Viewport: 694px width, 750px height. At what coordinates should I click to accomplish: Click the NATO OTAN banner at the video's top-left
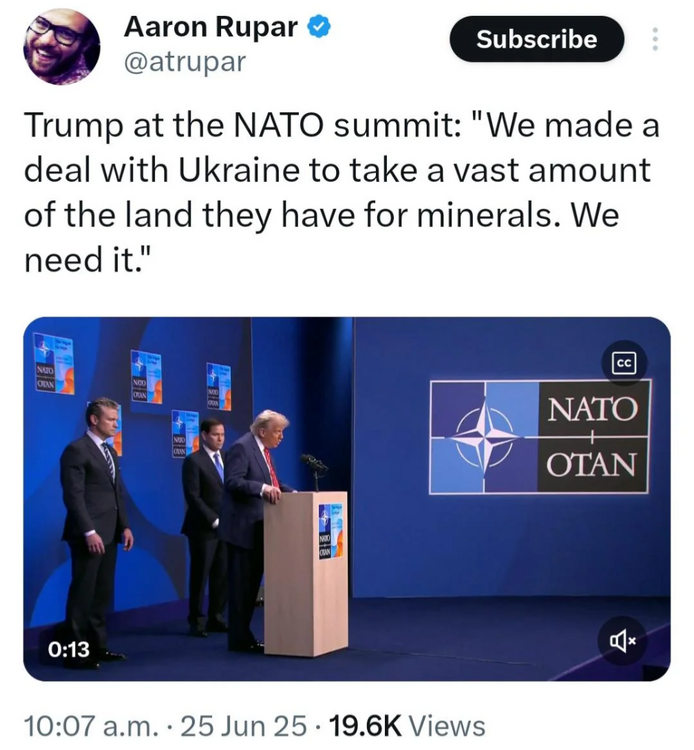point(55,365)
